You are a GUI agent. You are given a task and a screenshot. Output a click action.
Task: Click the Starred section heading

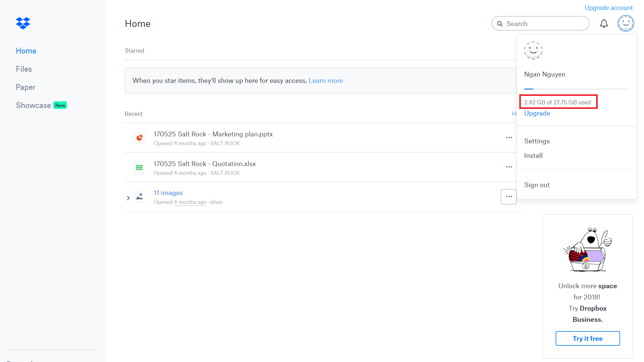pyautogui.click(x=134, y=51)
